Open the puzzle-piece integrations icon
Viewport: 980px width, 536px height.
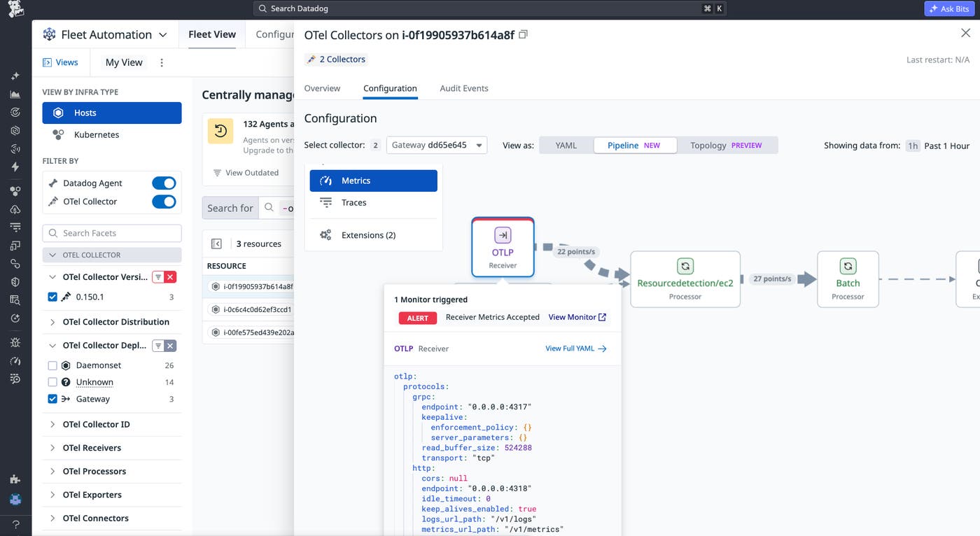(15, 479)
